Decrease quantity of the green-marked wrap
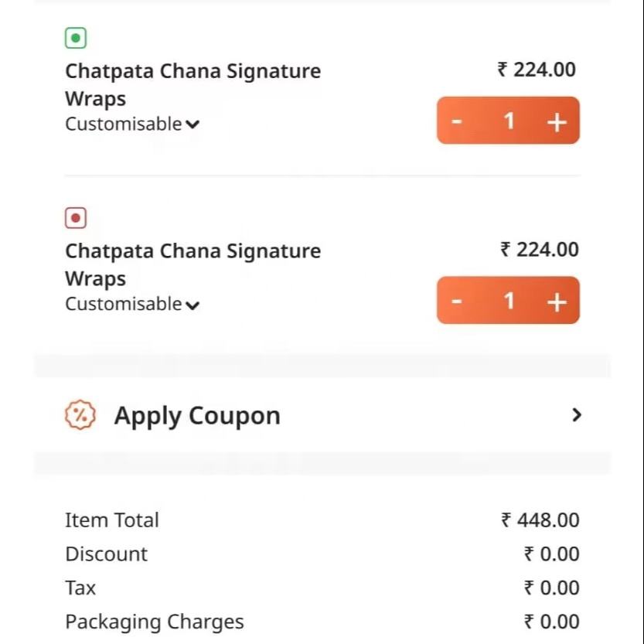The width and height of the screenshot is (644, 644). point(457,121)
